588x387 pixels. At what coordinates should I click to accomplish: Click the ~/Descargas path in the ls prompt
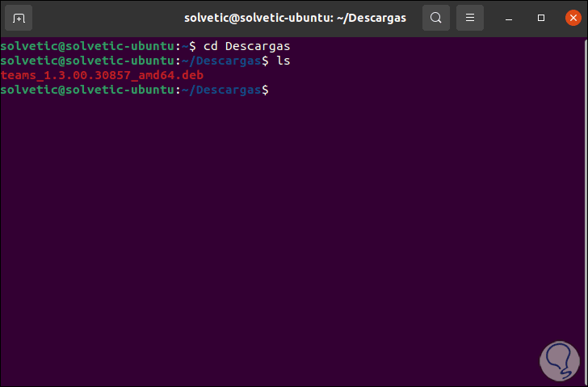pyautogui.click(x=222, y=61)
